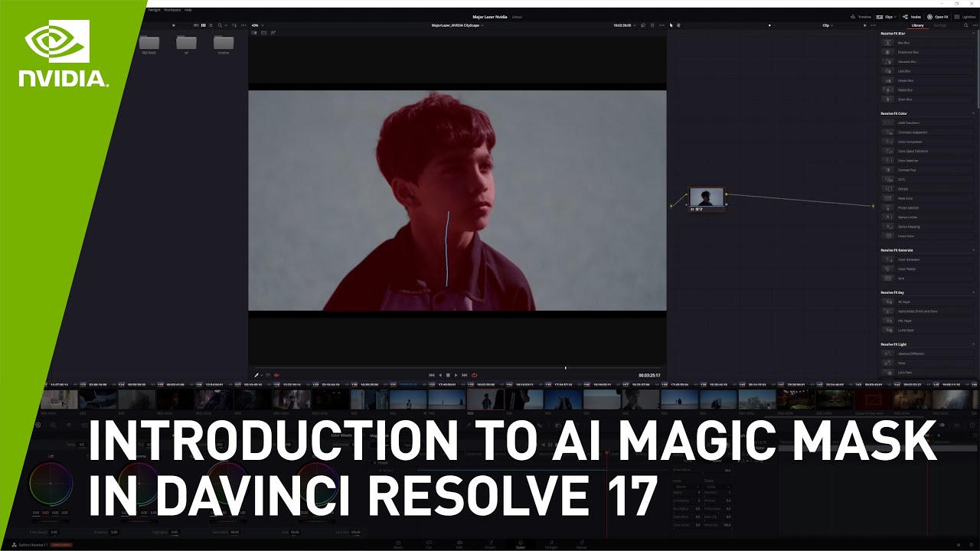The width and height of the screenshot is (980, 551).
Task: Select the Lens Blur effect
Action: click(927, 71)
